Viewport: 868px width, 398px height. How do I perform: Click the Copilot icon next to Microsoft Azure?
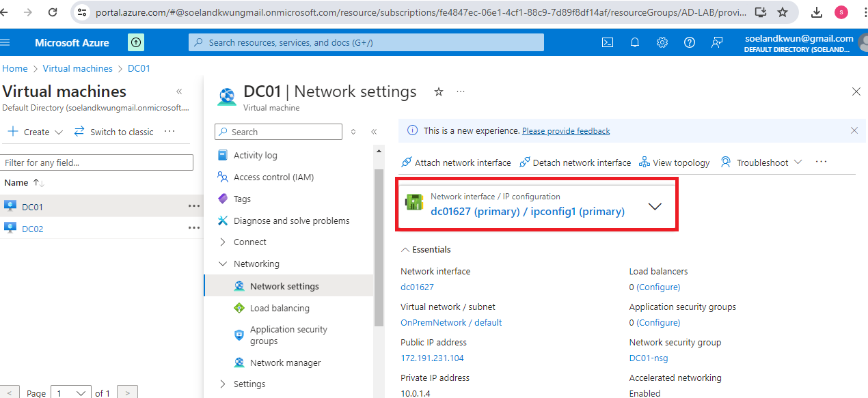[136, 42]
